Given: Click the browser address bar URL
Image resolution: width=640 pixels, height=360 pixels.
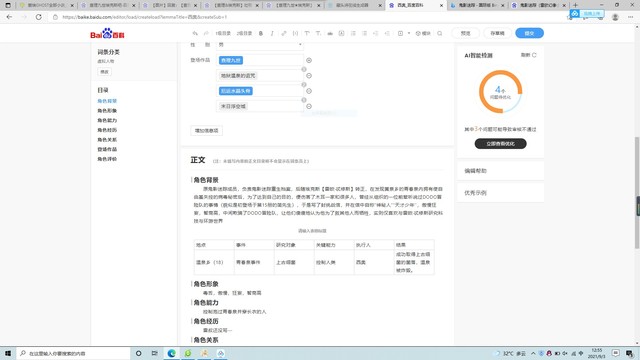Looking at the screenshot, I should pyautogui.click(x=145, y=17).
